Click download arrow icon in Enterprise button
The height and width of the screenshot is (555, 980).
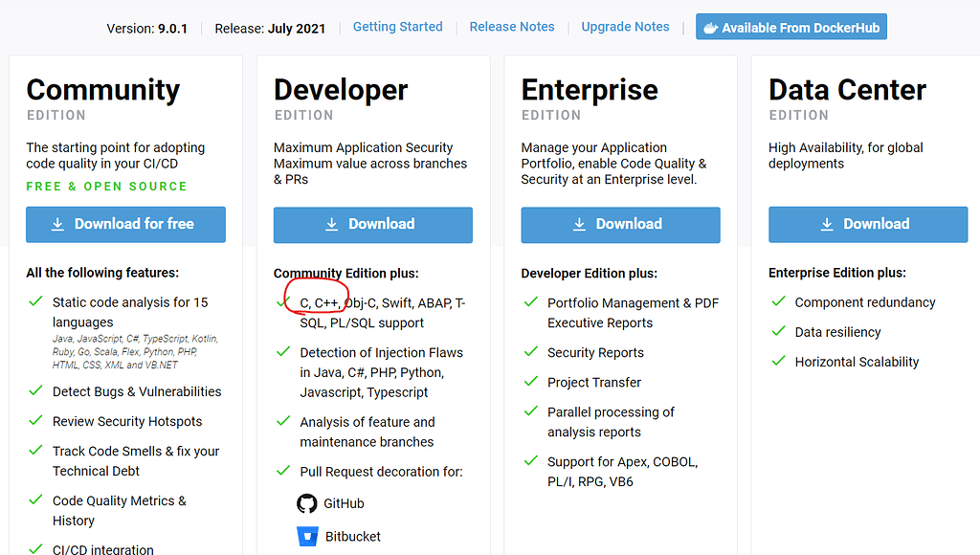tap(579, 224)
